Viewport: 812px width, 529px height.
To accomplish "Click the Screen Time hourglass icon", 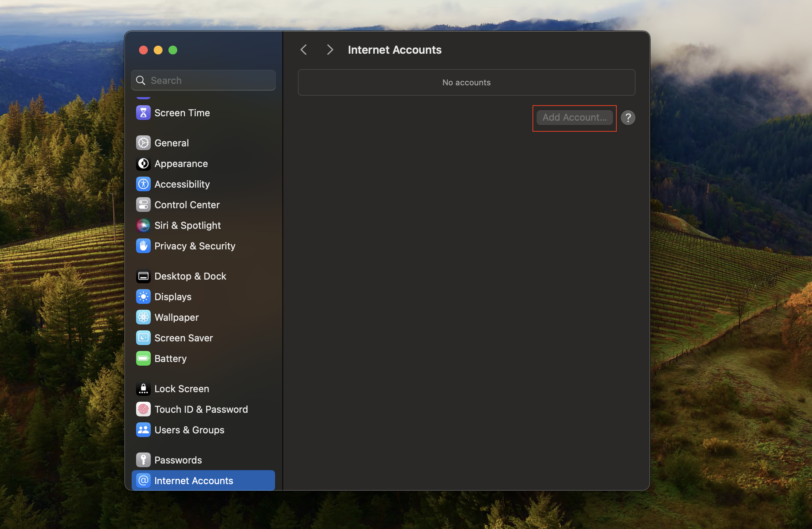I will pyautogui.click(x=143, y=113).
